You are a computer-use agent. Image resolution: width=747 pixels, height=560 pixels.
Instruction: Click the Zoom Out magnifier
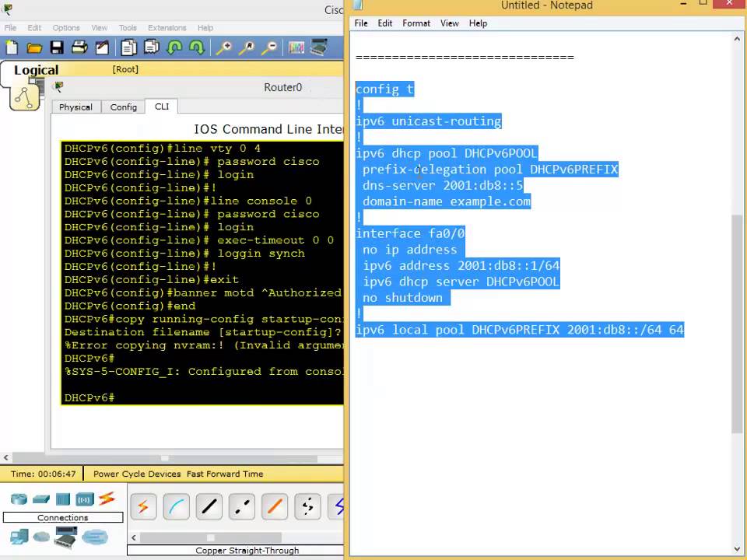click(x=269, y=47)
